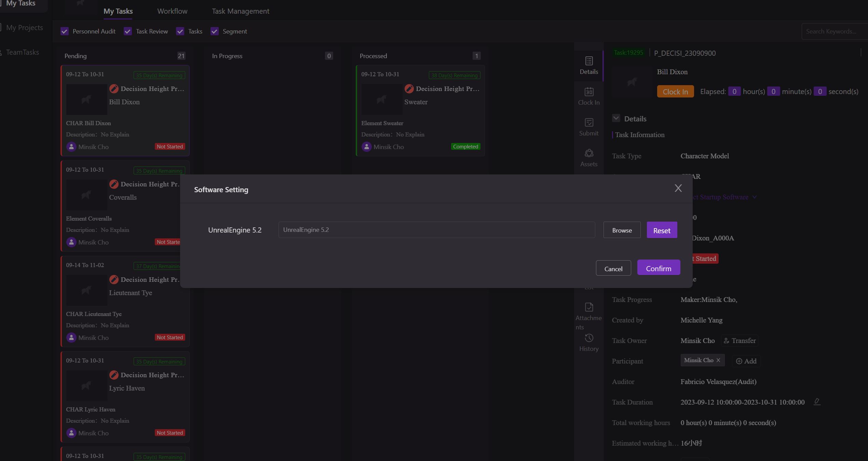Click the Lieutenant Tye card thumbnail
This screenshot has width=868, height=461.
click(86, 290)
